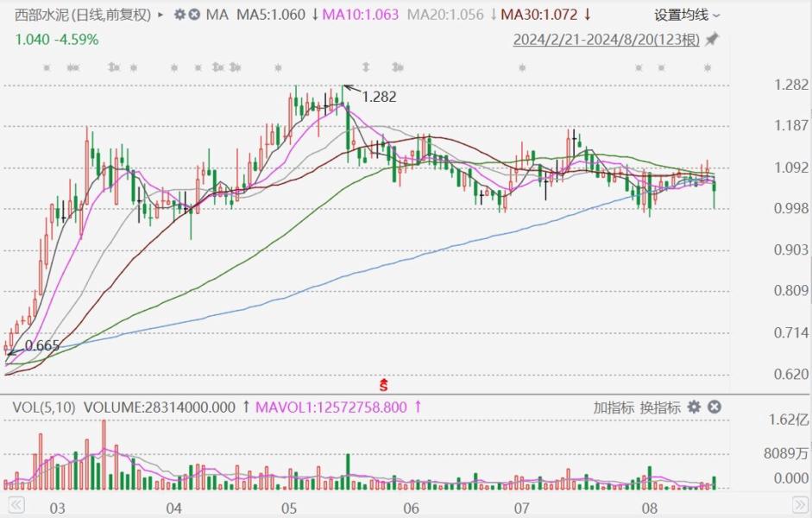Click the MAVOL1:12572758.800 reading

coord(331,407)
